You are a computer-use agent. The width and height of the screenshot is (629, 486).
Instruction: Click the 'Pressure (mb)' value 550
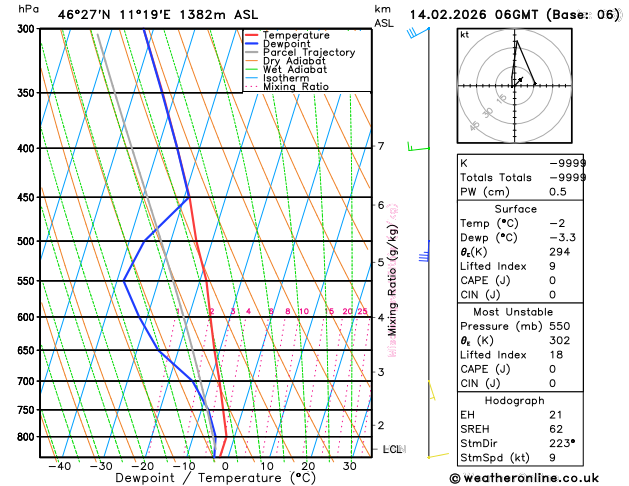click(560, 326)
